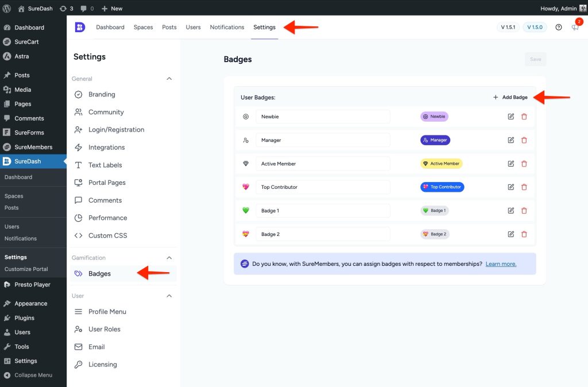
Task: Open Presto Player from the admin sidebar
Action: click(x=32, y=284)
